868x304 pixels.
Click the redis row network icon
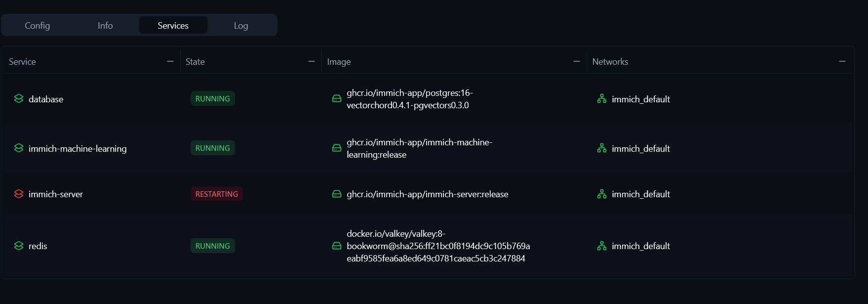(x=602, y=246)
